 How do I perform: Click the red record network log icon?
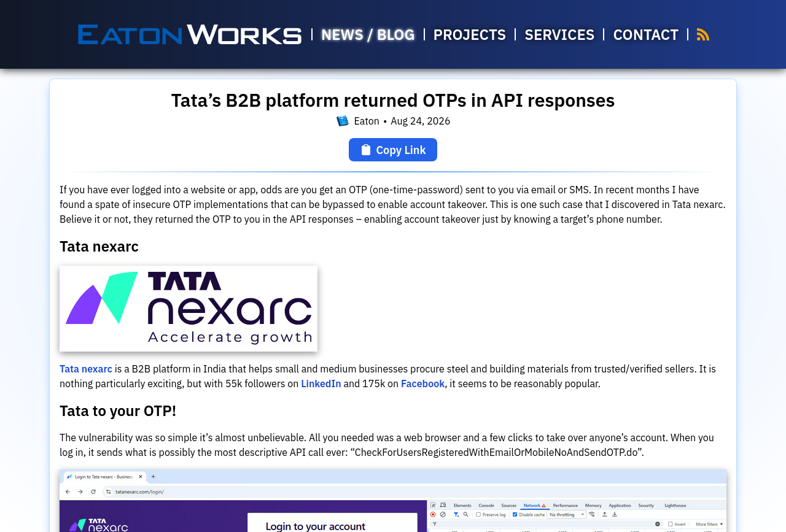click(433, 514)
